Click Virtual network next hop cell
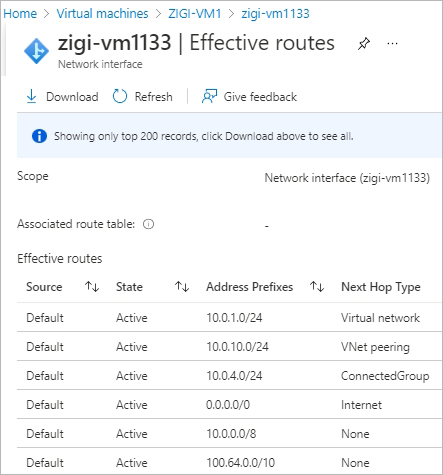Screen dimensions: 443x475 pos(380,318)
